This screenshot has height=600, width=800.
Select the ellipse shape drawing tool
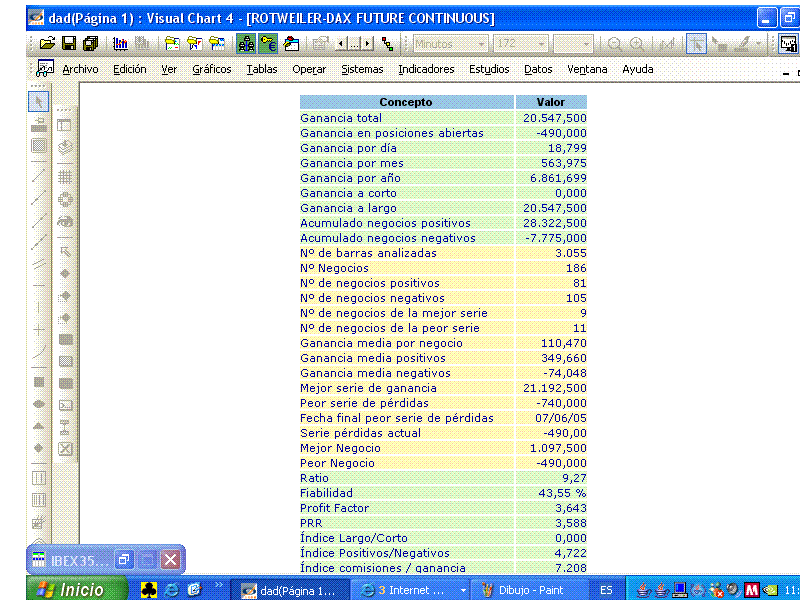pyautogui.click(x=39, y=404)
